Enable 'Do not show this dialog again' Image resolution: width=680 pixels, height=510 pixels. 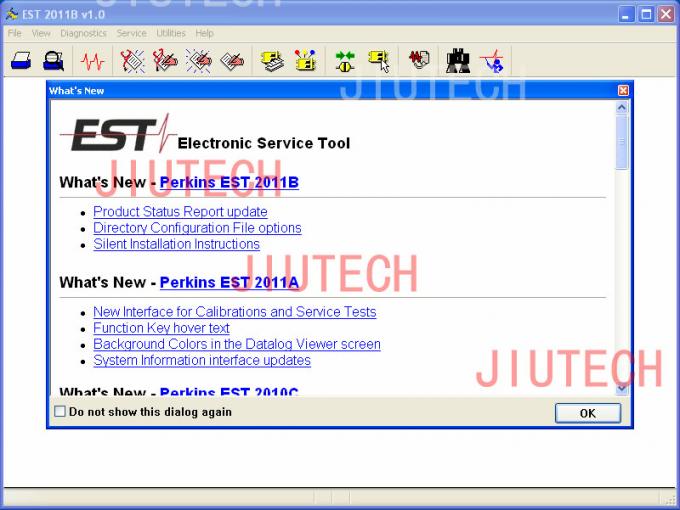(60, 411)
